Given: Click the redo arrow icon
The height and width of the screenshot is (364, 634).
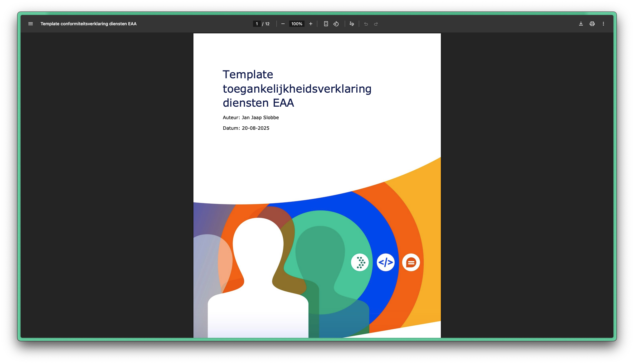Looking at the screenshot, I should tap(376, 24).
